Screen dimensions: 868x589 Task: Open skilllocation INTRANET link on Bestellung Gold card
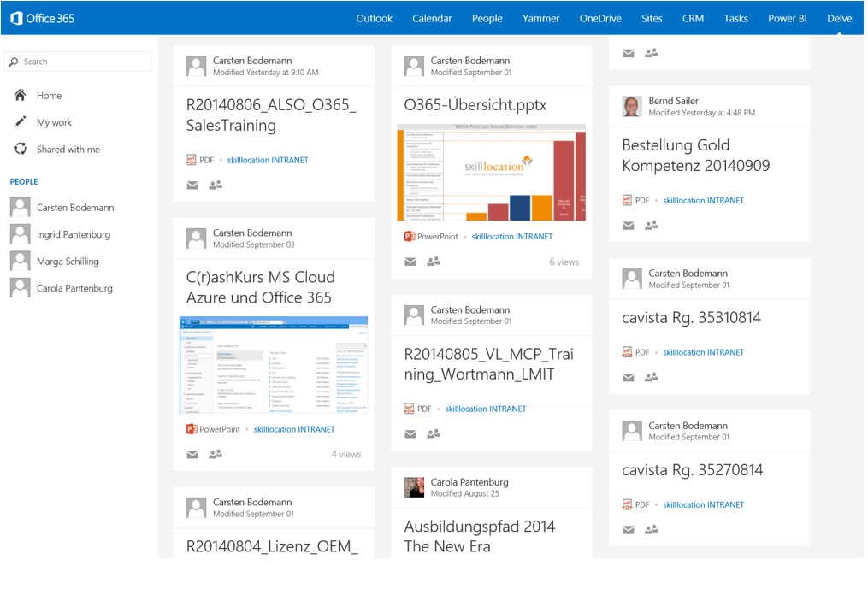704,200
